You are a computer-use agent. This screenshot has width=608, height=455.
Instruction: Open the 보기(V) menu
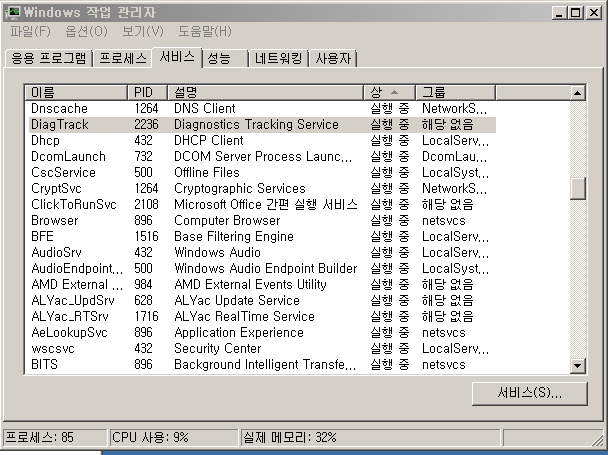(143, 31)
